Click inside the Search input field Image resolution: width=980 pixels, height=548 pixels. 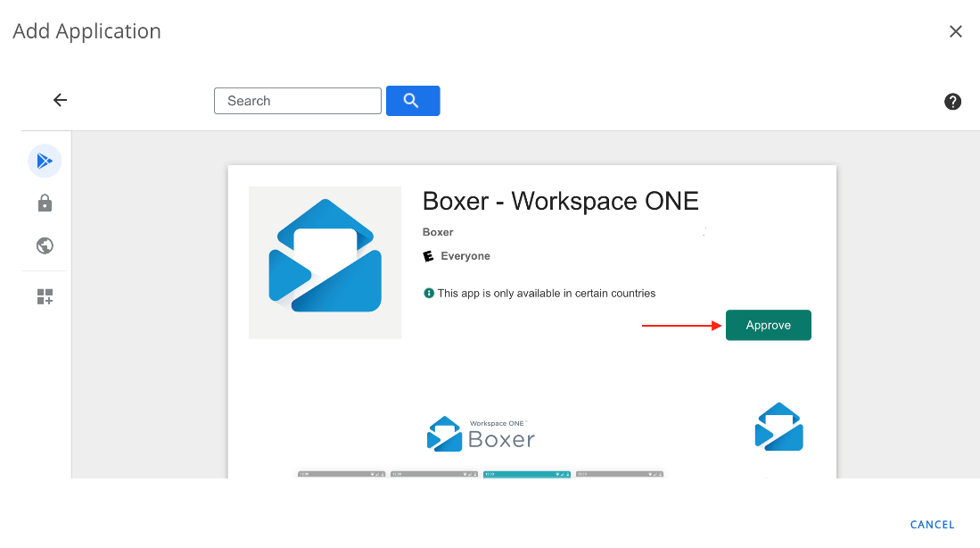tap(298, 100)
